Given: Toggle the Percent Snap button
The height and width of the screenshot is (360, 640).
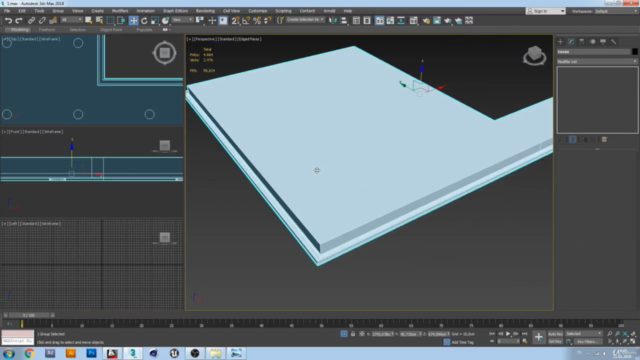Looking at the screenshot, I should click(257, 20).
